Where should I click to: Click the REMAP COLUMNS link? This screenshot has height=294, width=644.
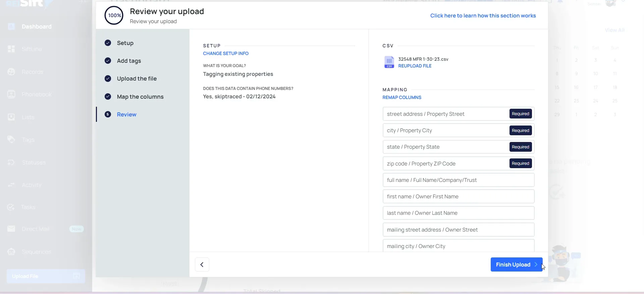pos(402,97)
